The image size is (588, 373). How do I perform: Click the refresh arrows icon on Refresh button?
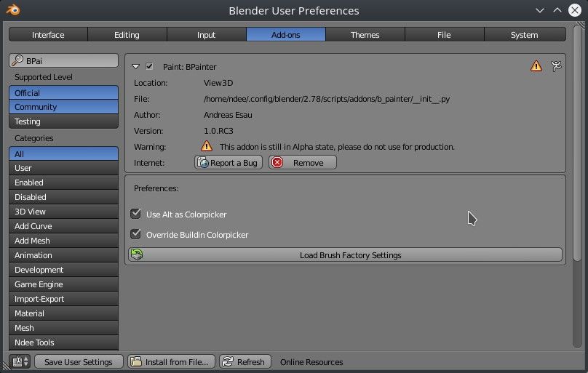[228, 361]
